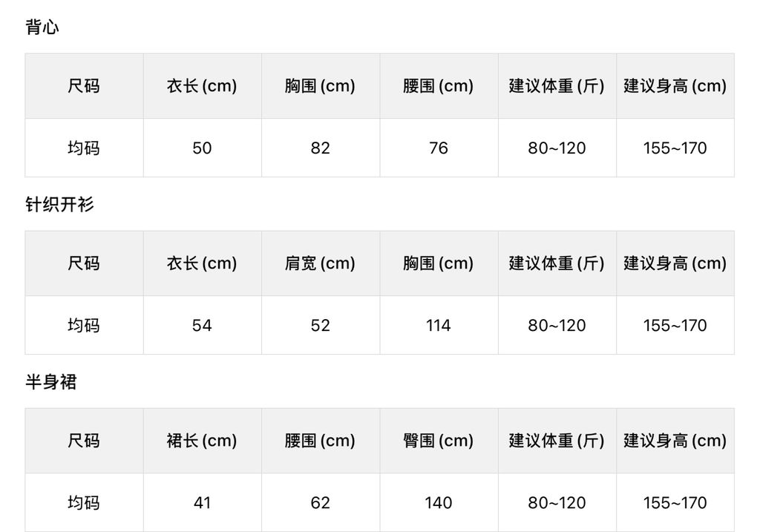Select the 腰围 value 76 cell
The image size is (760, 532).
[x=439, y=148]
